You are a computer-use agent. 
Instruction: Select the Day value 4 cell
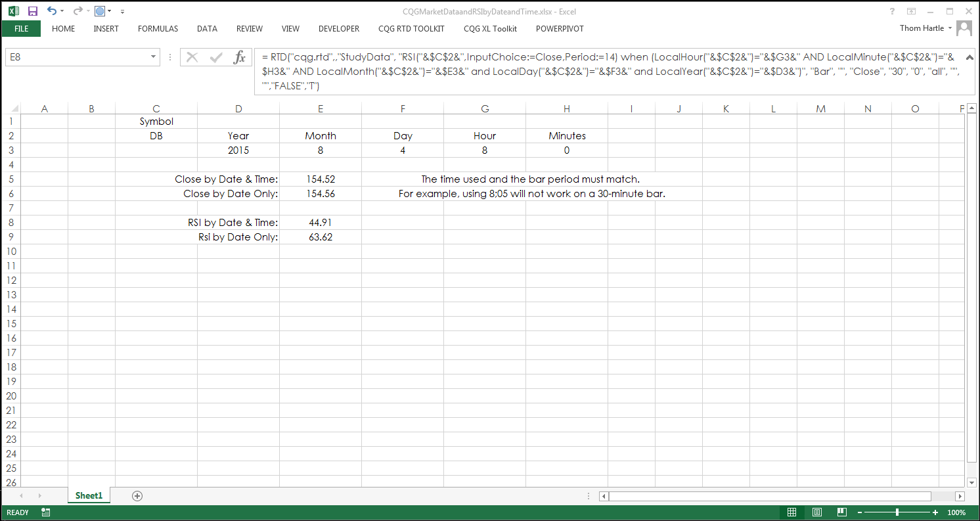click(403, 150)
